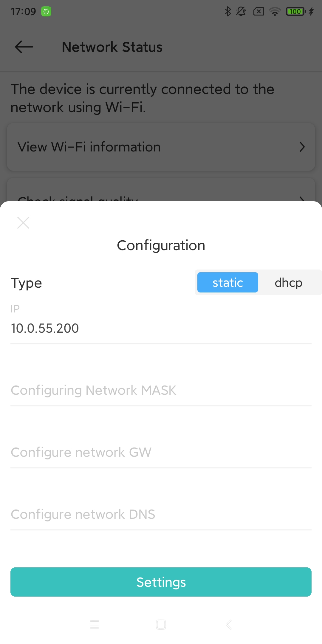Tap the Configure network GW field

(x=161, y=452)
